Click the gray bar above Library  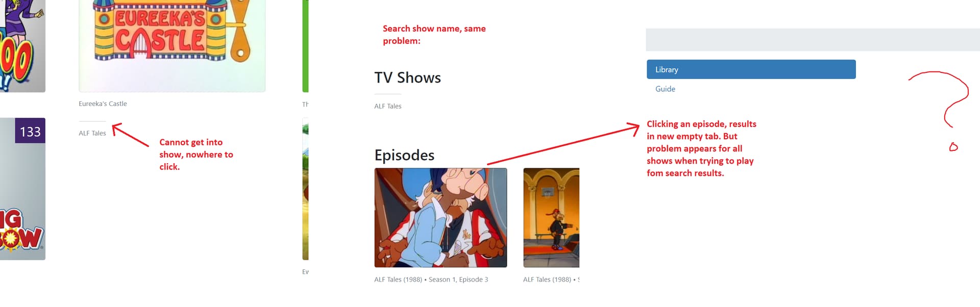coord(813,40)
